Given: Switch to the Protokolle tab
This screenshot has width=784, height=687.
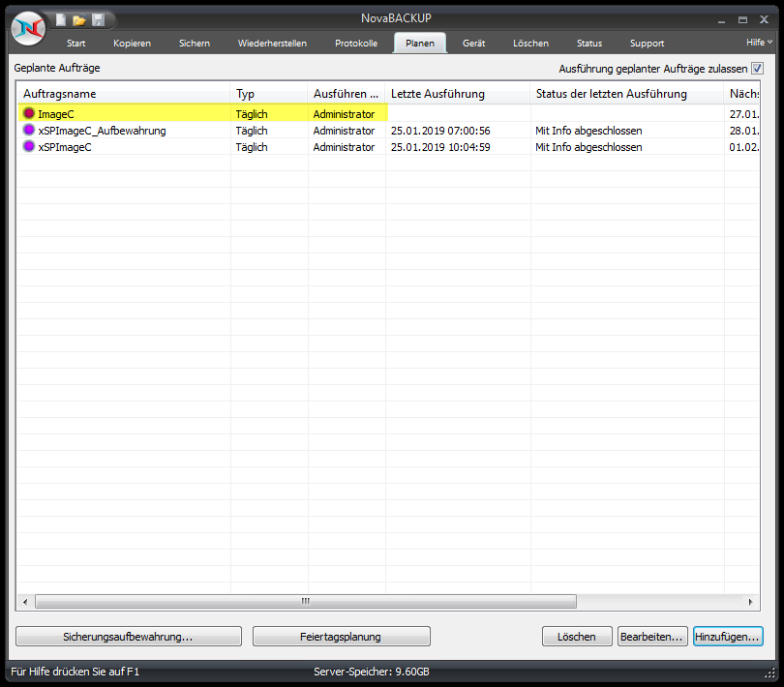Looking at the screenshot, I should (x=356, y=44).
